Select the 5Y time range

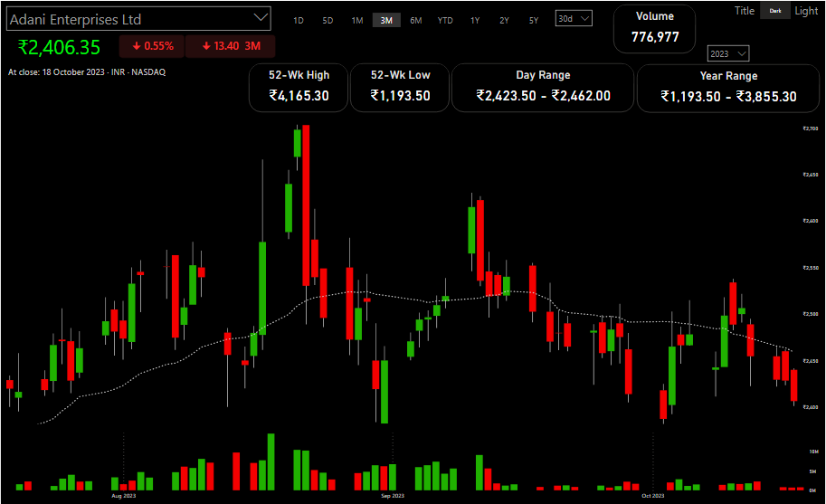[534, 20]
